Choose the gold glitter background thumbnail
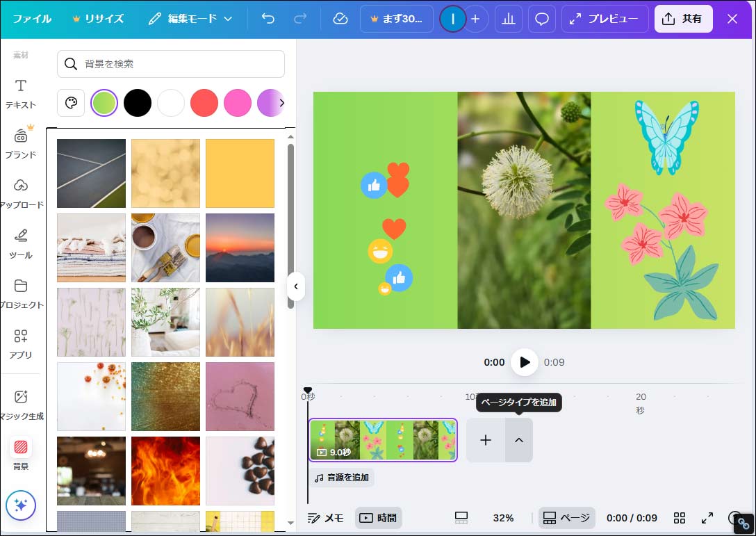This screenshot has width=756, height=536. pos(165,396)
